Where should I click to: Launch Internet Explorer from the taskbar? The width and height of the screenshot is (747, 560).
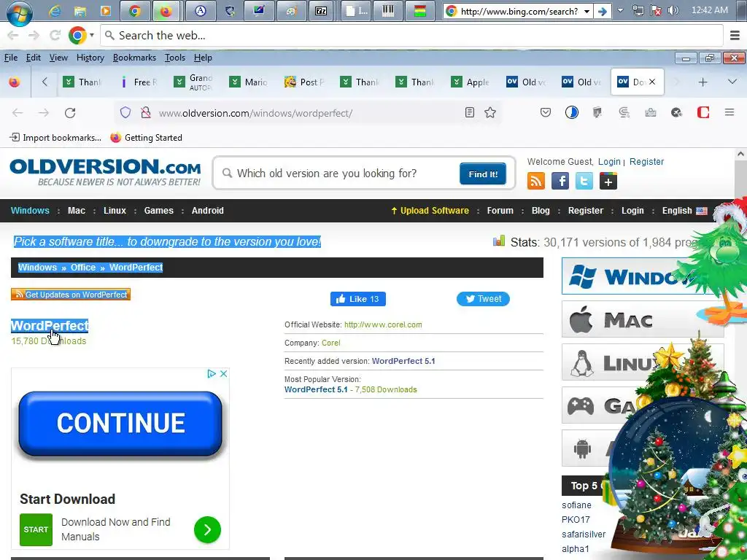click(55, 11)
